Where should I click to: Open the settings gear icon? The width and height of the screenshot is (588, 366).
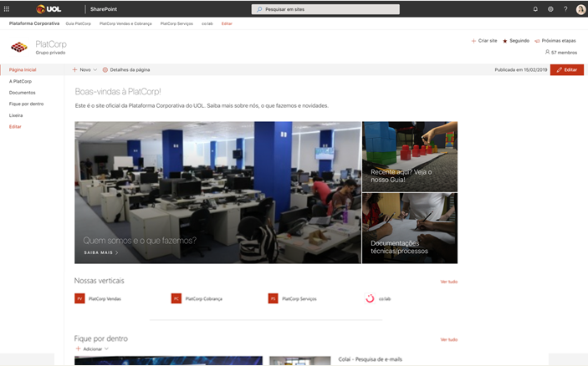[x=550, y=9]
